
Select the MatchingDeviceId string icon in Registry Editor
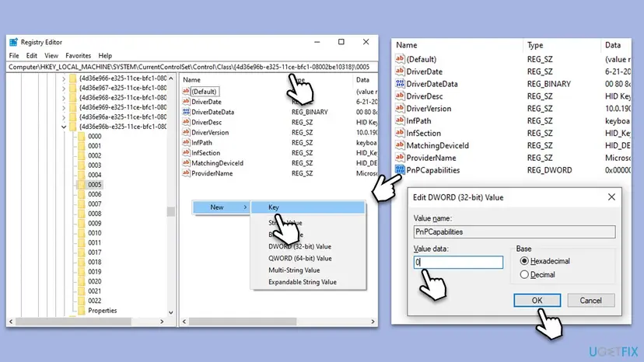coord(186,163)
